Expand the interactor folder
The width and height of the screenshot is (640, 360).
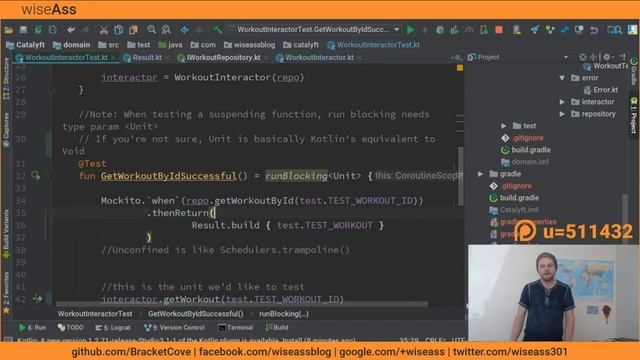point(562,102)
